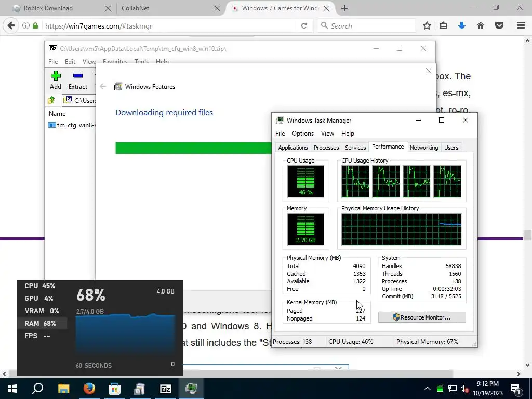The height and width of the screenshot is (399, 532).
Task: Open the Firefox bookmarks list icon
Action: [443, 26]
